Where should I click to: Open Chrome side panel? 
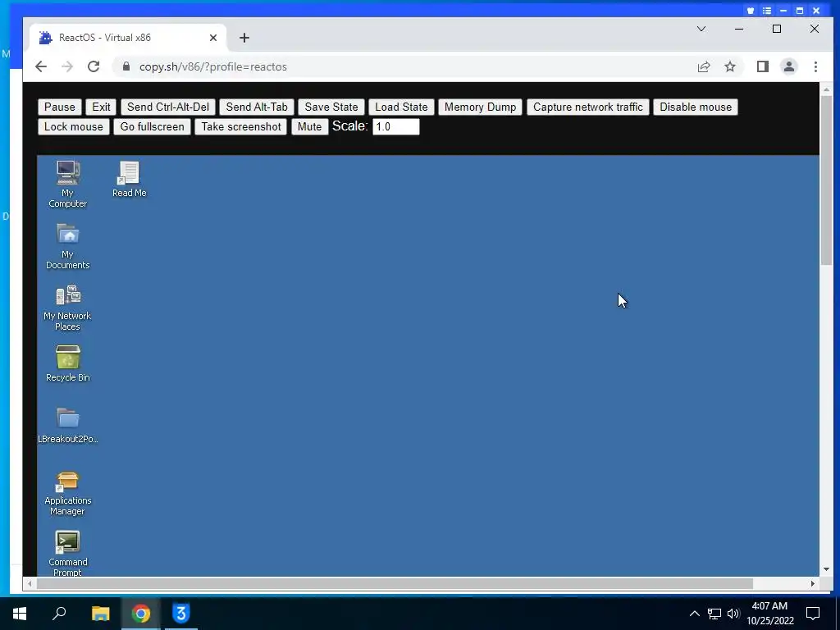[x=762, y=66]
